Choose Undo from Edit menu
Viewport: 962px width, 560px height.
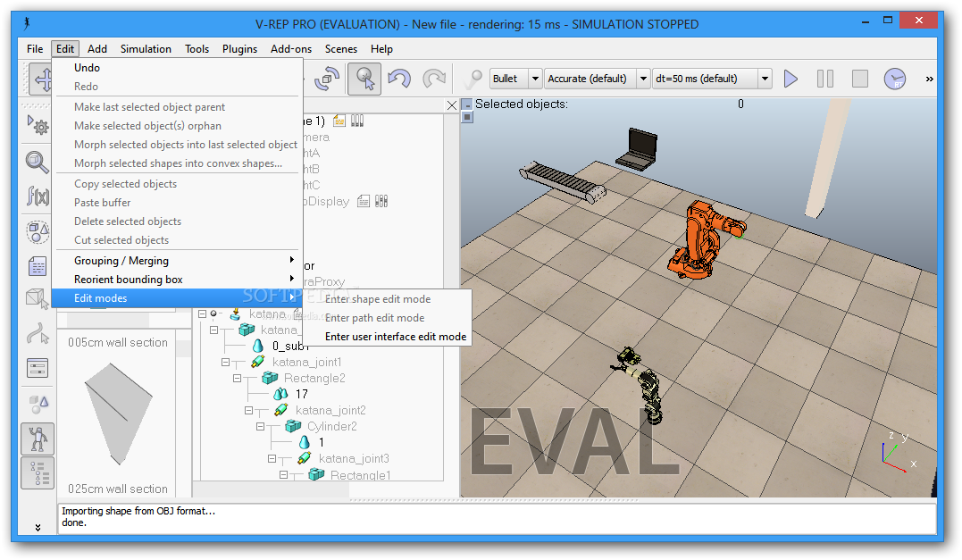pos(178,68)
